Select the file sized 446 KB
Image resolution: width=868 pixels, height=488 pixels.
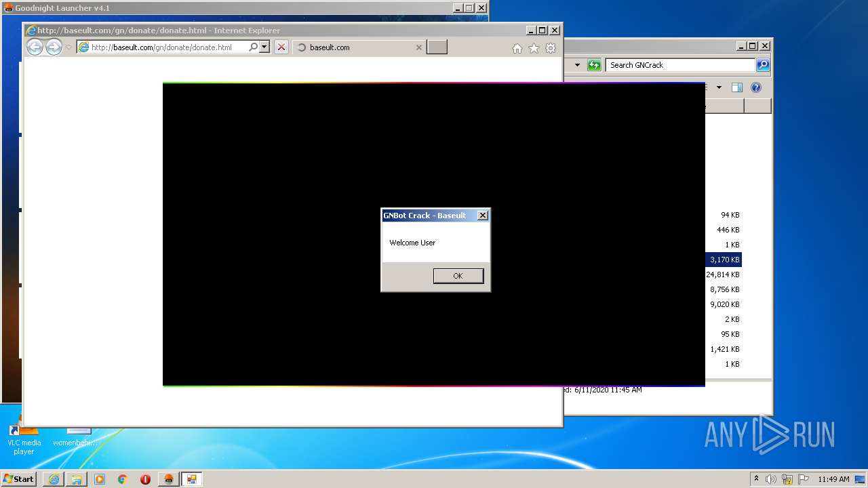click(728, 230)
